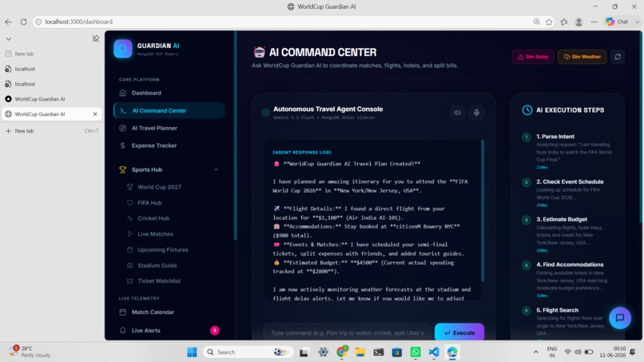This screenshot has width=644, height=362.
Task: Switch to inactive WorldCup Guardian AI tab
Action: point(52,99)
